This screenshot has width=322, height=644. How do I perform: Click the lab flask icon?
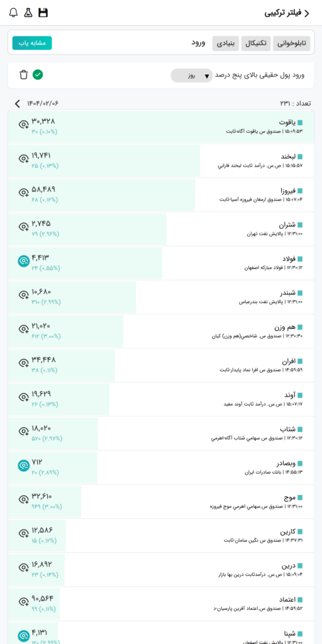(x=28, y=13)
